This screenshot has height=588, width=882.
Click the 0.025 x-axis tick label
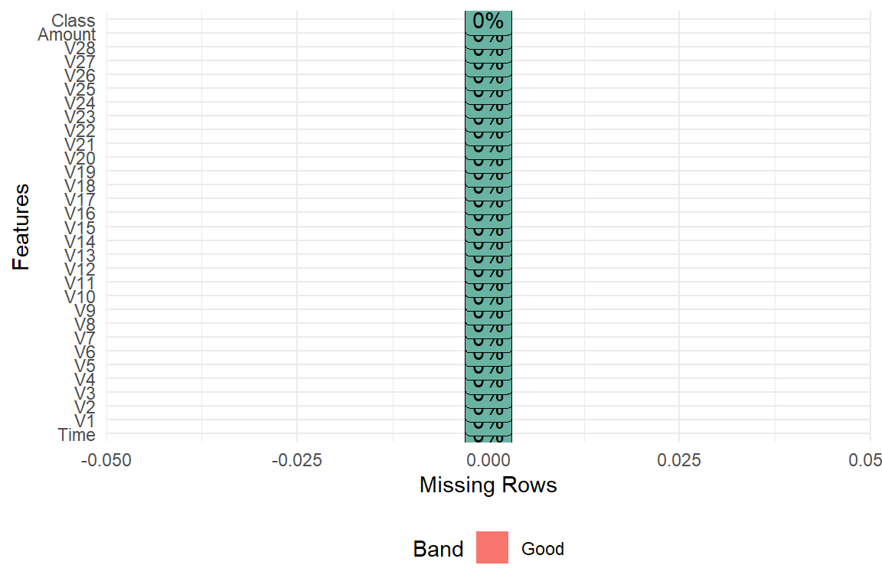tap(679, 459)
